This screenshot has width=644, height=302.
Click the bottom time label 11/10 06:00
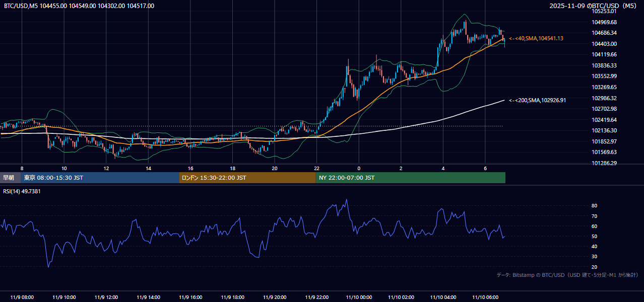click(x=485, y=297)
